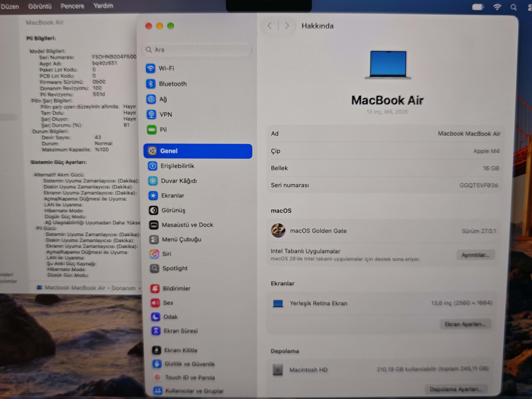The width and height of the screenshot is (532, 399).
Task: Open the Görüntü menu
Action: point(40,6)
